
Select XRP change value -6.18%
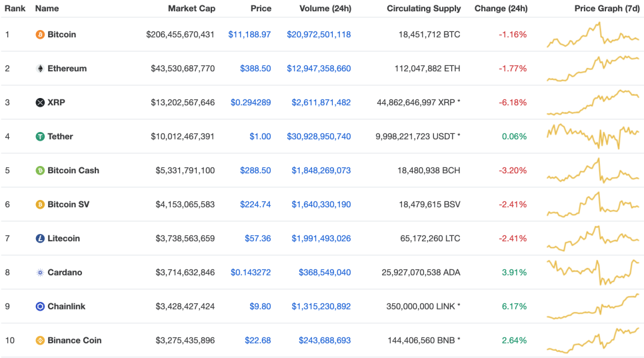point(513,103)
